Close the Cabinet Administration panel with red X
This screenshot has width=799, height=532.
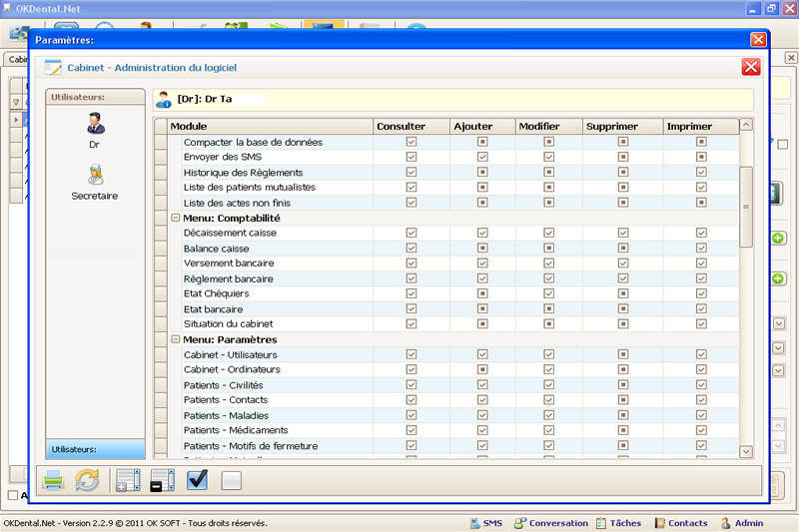coord(751,67)
